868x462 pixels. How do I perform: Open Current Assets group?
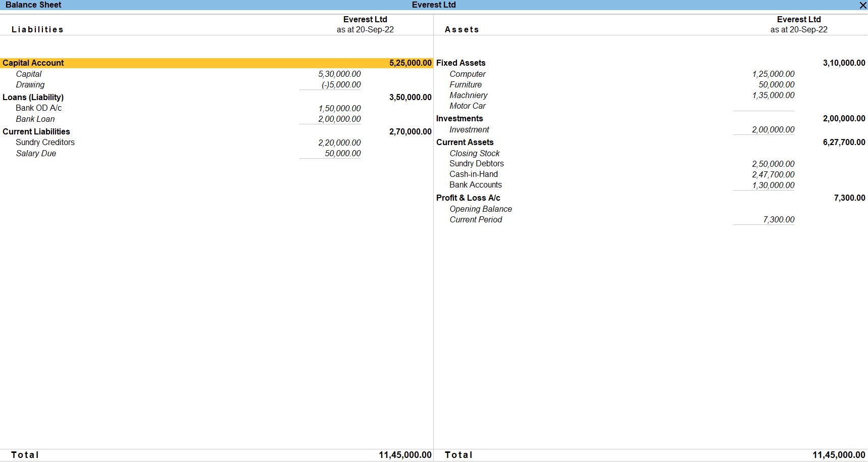465,143
